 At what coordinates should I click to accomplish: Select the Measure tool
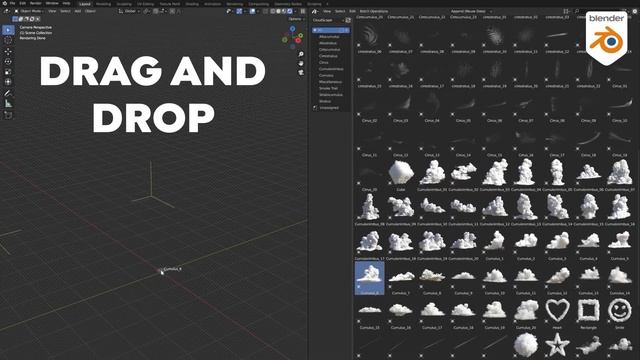(8, 104)
